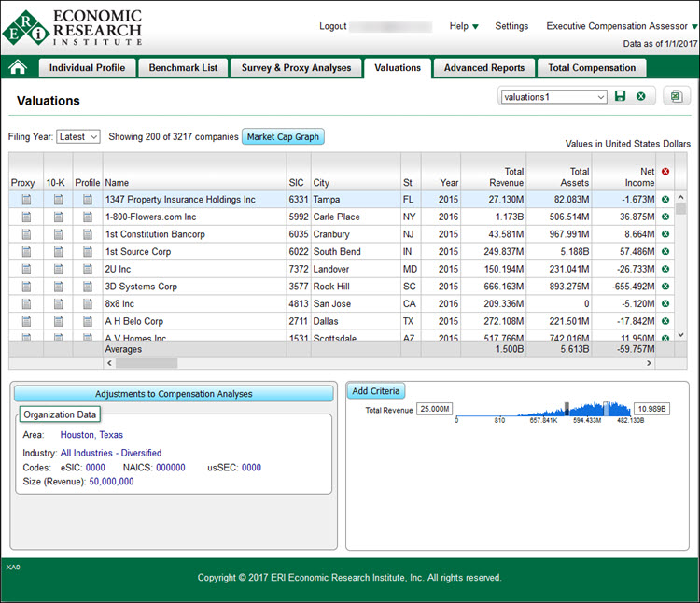Open Proxy document for 1347 Property Insurance Holdings

(x=26, y=200)
